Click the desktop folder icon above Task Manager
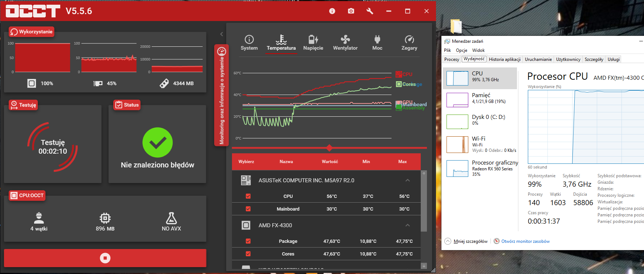 pyautogui.click(x=456, y=26)
